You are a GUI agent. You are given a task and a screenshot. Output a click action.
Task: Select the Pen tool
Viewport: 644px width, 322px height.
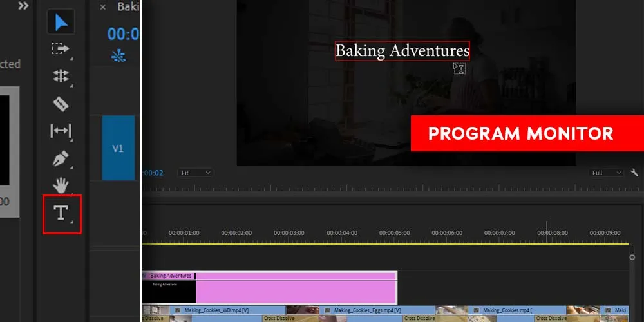(x=61, y=158)
